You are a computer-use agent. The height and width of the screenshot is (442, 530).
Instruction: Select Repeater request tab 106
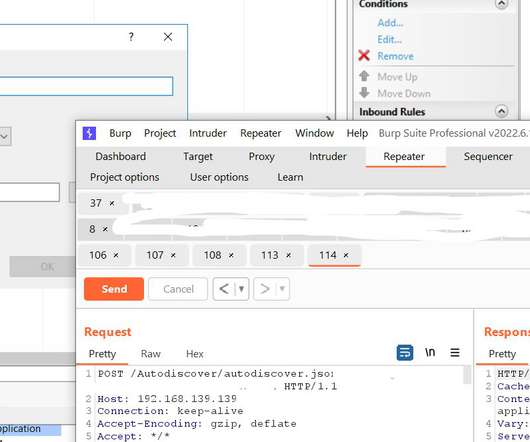[x=98, y=255]
